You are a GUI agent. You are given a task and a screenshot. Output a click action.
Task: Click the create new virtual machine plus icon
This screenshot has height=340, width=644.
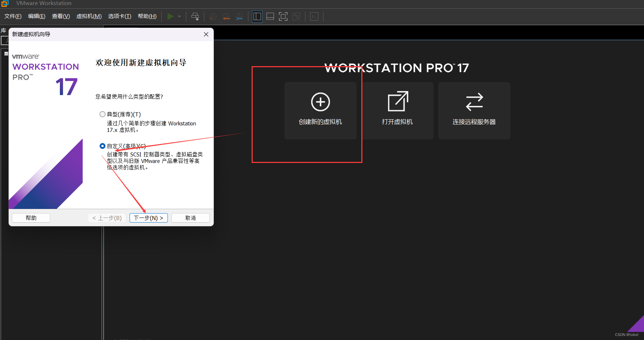coord(321,102)
